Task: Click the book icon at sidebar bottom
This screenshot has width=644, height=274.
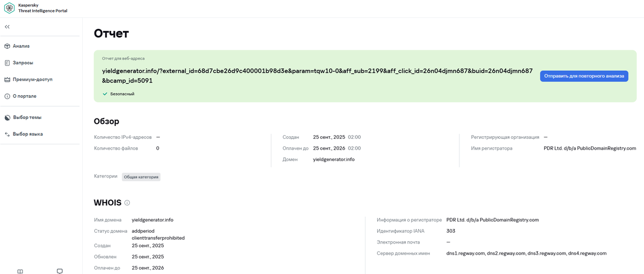Action: tap(20, 271)
